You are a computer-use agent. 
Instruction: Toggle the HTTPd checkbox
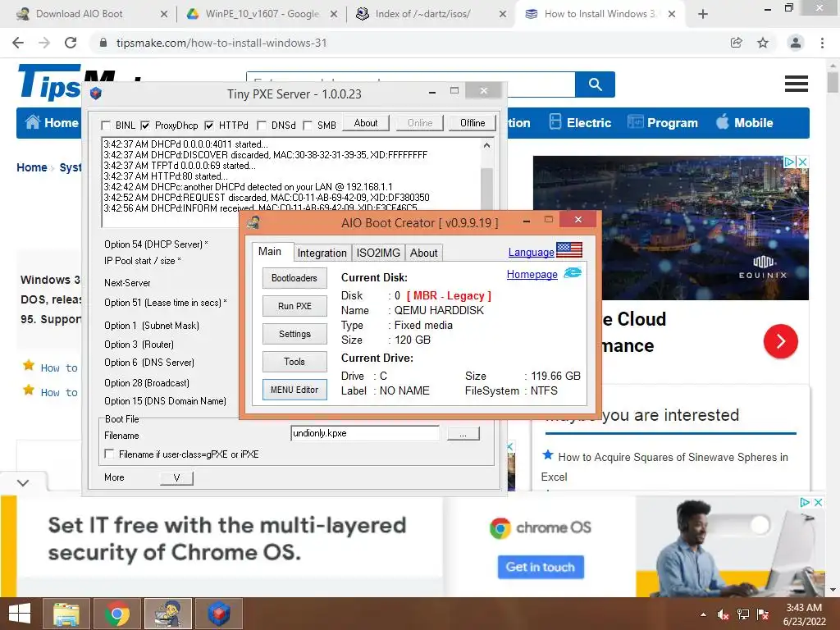tap(209, 126)
